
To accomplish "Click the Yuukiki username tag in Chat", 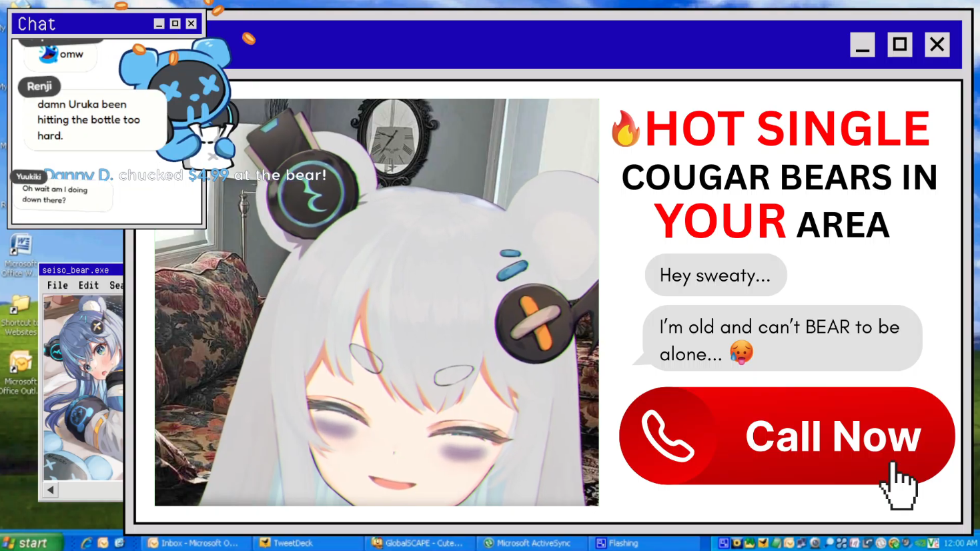I will pos(29,177).
